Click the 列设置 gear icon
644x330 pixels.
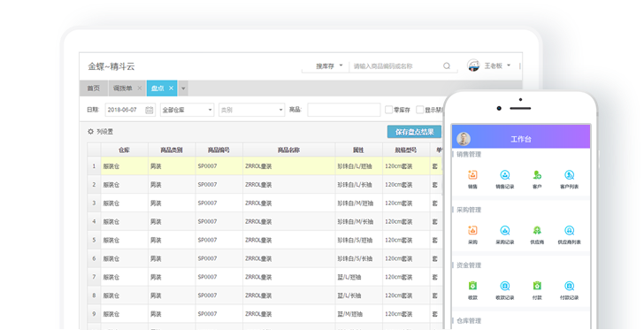90,132
